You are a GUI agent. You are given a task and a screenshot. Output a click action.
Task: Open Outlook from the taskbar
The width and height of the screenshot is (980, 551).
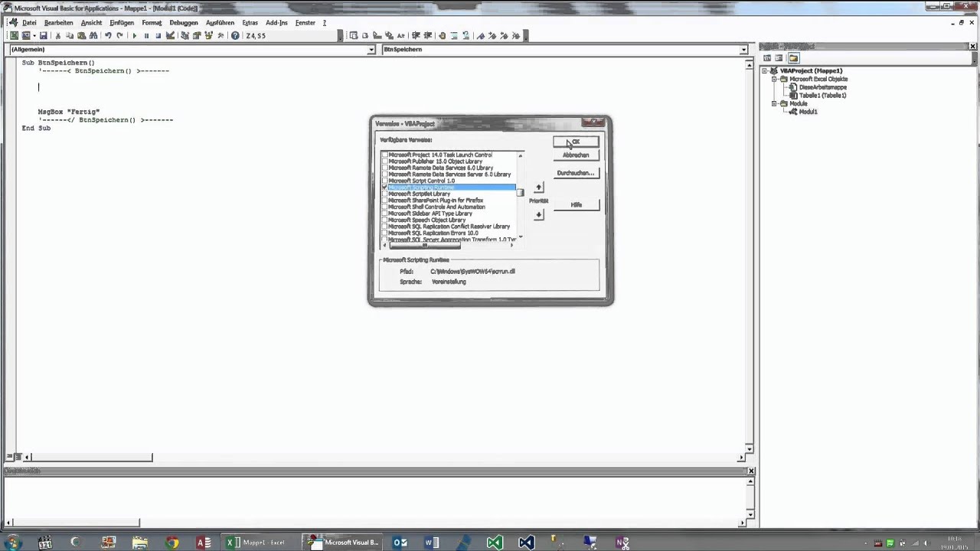pyautogui.click(x=400, y=543)
